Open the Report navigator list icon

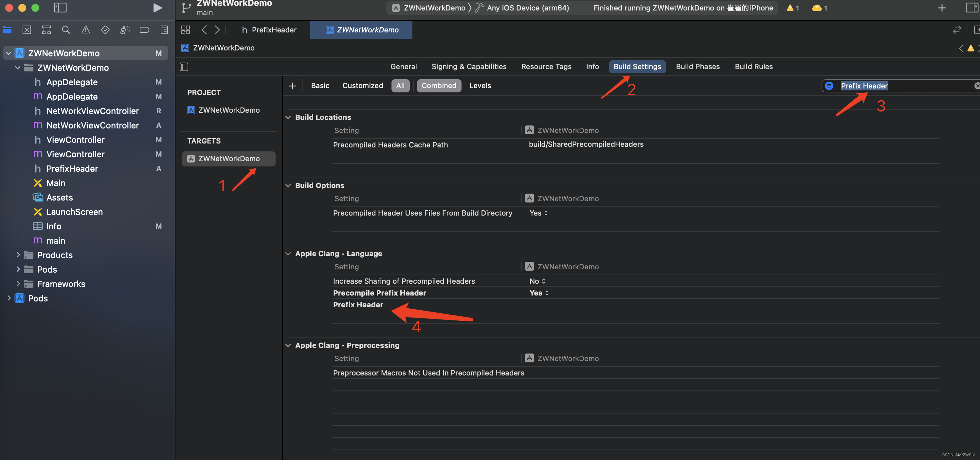click(164, 30)
